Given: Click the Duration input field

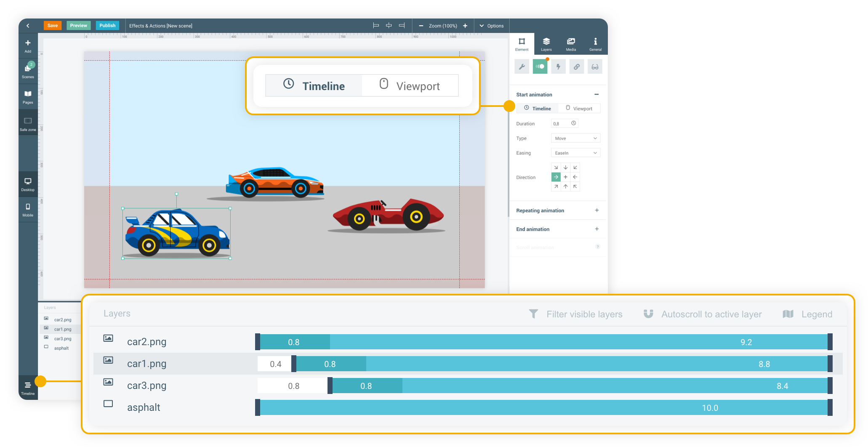Looking at the screenshot, I should [561, 124].
